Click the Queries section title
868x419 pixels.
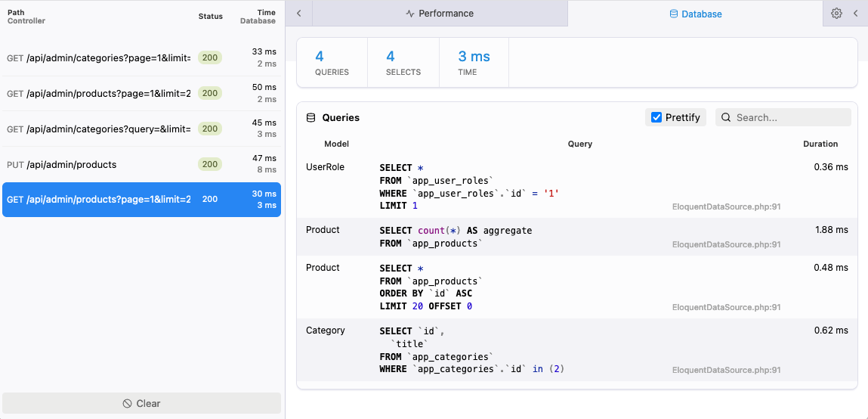point(341,117)
